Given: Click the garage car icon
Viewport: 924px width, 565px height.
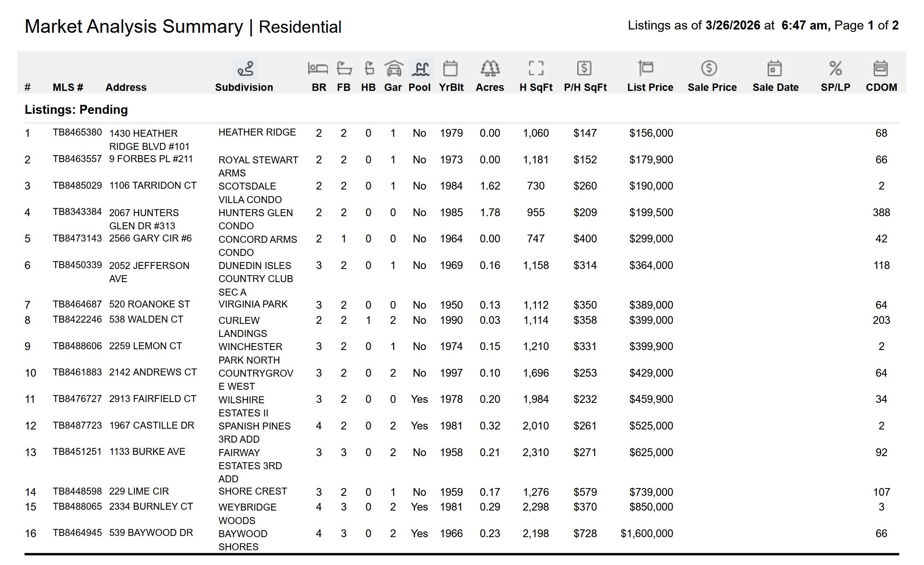Looking at the screenshot, I should pyautogui.click(x=393, y=68).
